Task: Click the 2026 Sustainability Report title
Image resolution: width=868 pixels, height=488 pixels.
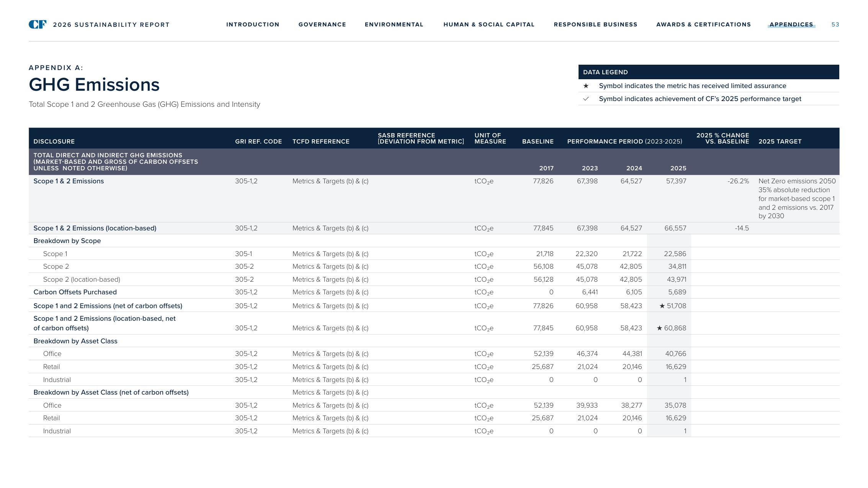Action: tap(111, 25)
